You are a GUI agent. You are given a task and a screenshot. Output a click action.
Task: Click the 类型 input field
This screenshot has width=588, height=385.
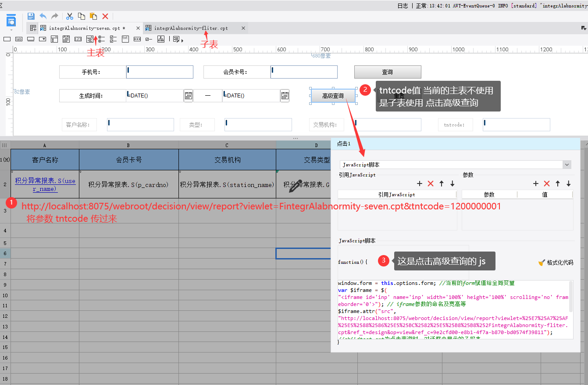pos(258,125)
